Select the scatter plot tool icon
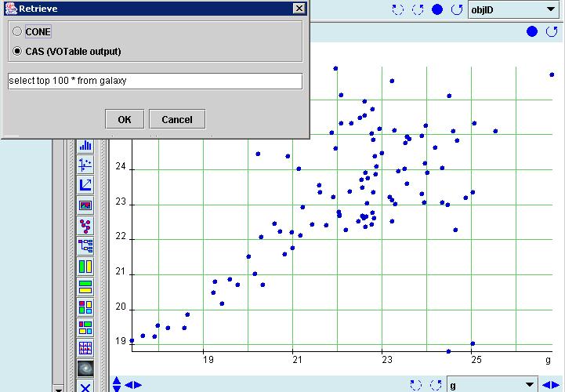Screen dimensions: 565x392 click(x=85, y=165)
